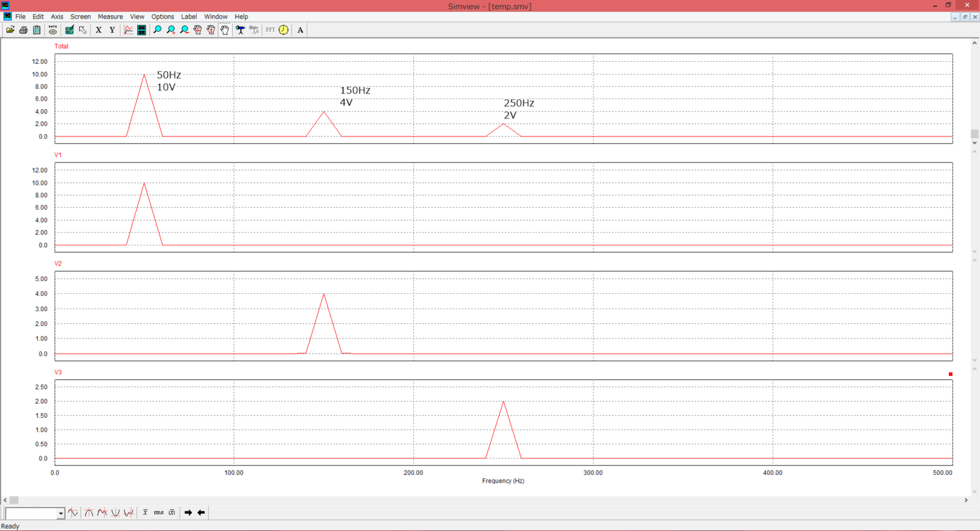The image size is (980, 531).
Task: Print the waveform with the printer icon
Action: tap(24, 30)
